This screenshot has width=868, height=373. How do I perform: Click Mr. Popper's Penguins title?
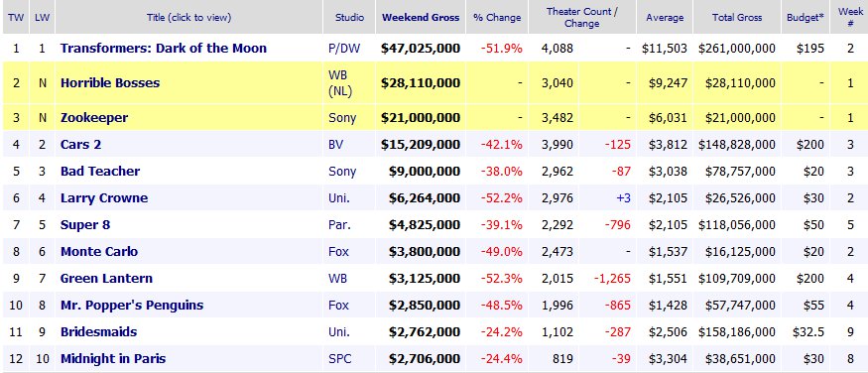pyautogui.click(x=132, y=305)
